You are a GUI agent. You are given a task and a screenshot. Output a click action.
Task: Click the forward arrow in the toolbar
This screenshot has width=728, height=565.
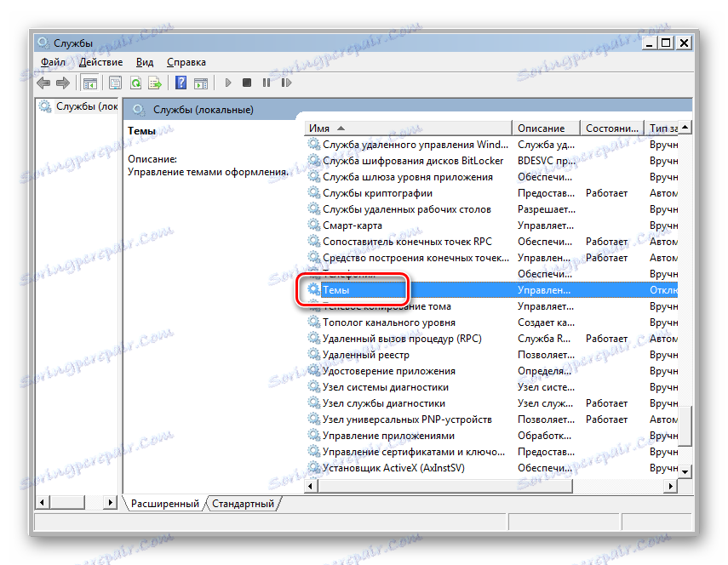pyautogui.click(x=63, y=83)
